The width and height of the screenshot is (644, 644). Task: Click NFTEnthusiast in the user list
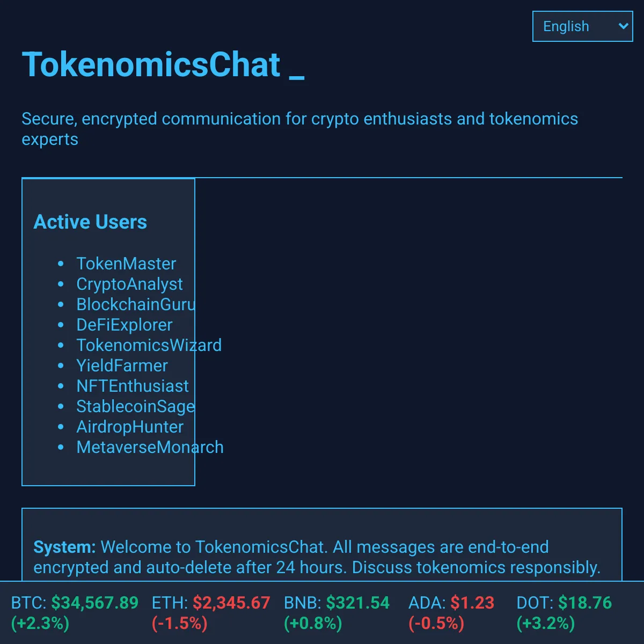(133, 386)
